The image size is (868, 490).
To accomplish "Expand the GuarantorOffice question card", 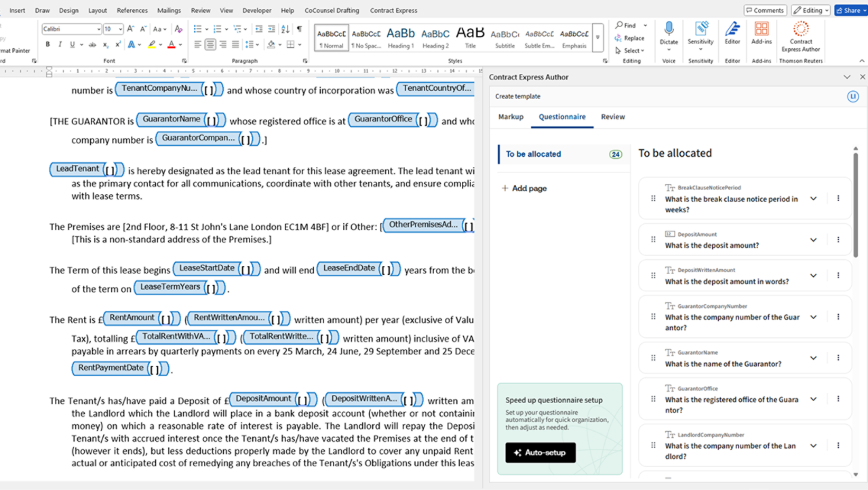I will click(x=813, y=399).
